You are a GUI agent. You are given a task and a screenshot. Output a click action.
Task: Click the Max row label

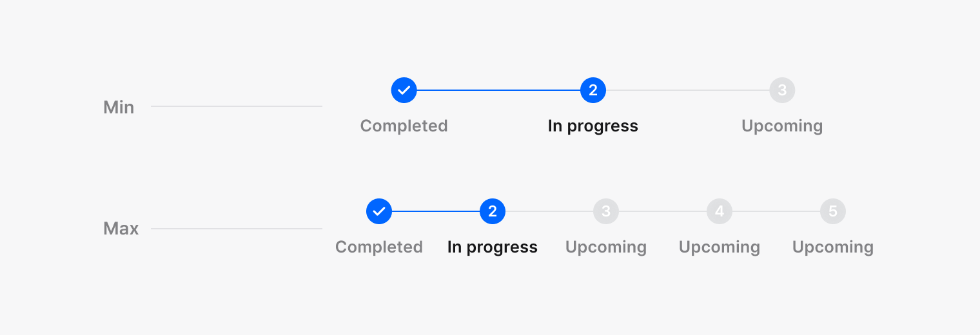pyautogui.click(x=121, y=228)
